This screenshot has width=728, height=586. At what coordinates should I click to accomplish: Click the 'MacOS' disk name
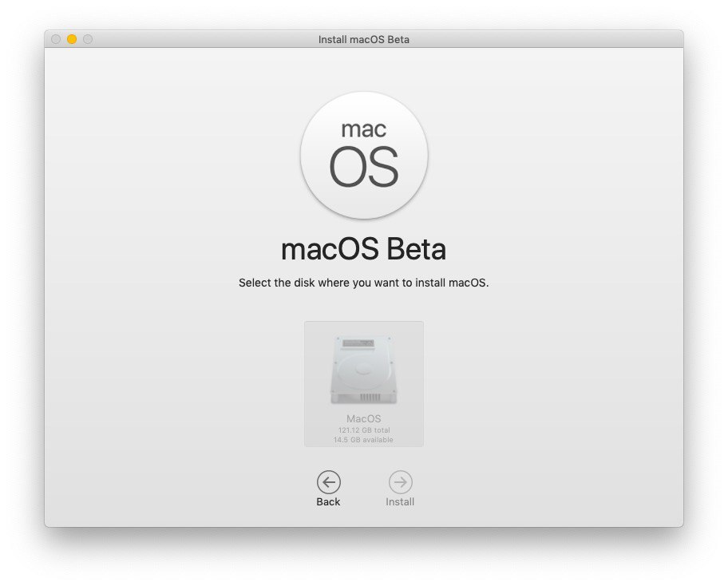point(363,418)
